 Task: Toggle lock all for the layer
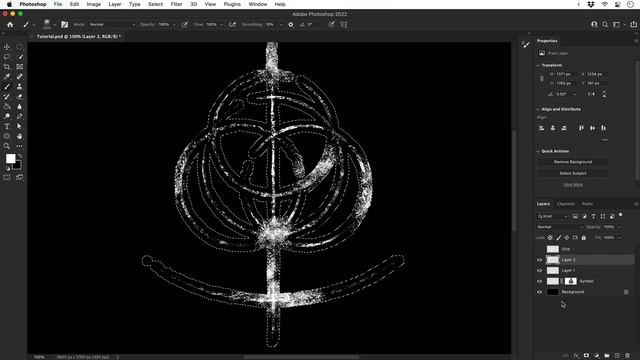(x=584, y=238)
